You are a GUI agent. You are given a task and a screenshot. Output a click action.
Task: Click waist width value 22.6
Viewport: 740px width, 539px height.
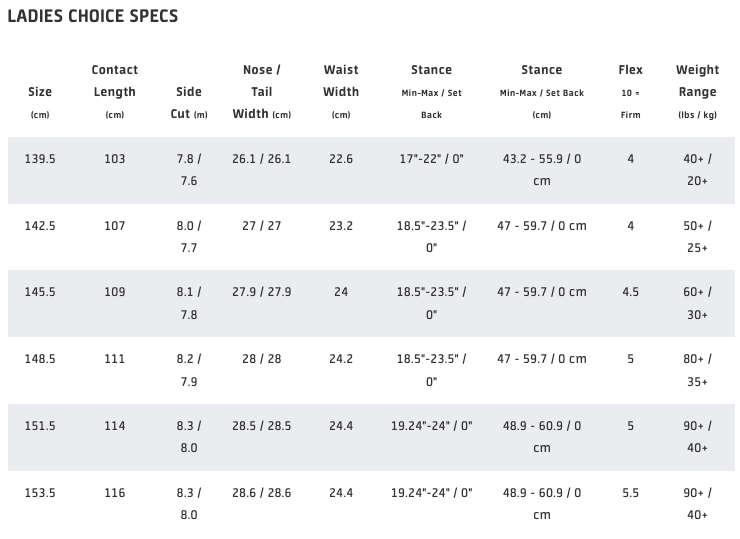[341, 159]
